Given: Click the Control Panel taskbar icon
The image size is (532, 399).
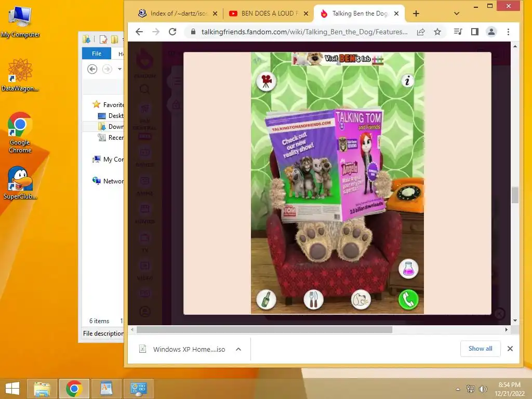Looking at the screenshot, I should click(138, 389).
